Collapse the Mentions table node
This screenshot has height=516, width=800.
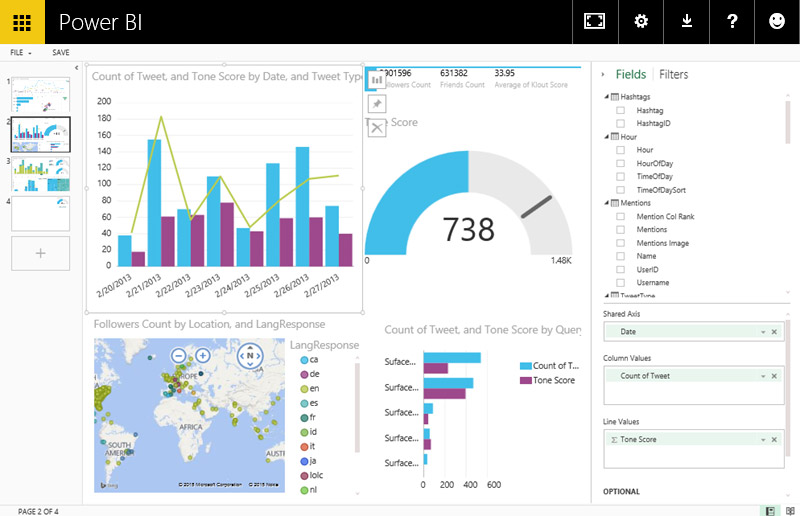607,203
